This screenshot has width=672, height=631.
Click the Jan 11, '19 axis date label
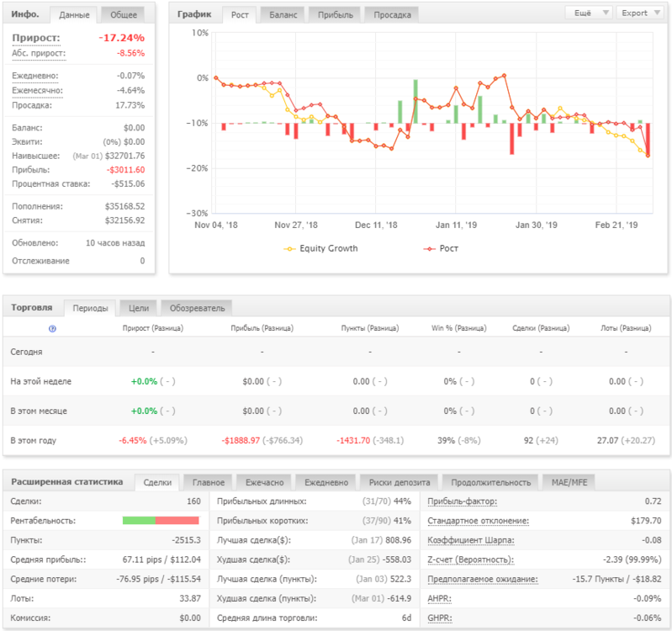(456, 225)
